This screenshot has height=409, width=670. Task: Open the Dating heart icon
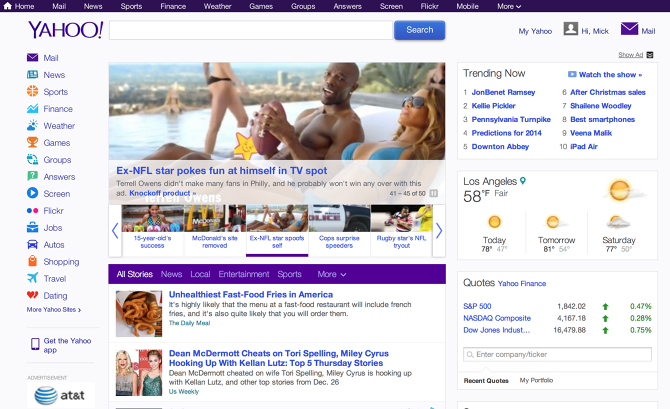click(32, 295)
